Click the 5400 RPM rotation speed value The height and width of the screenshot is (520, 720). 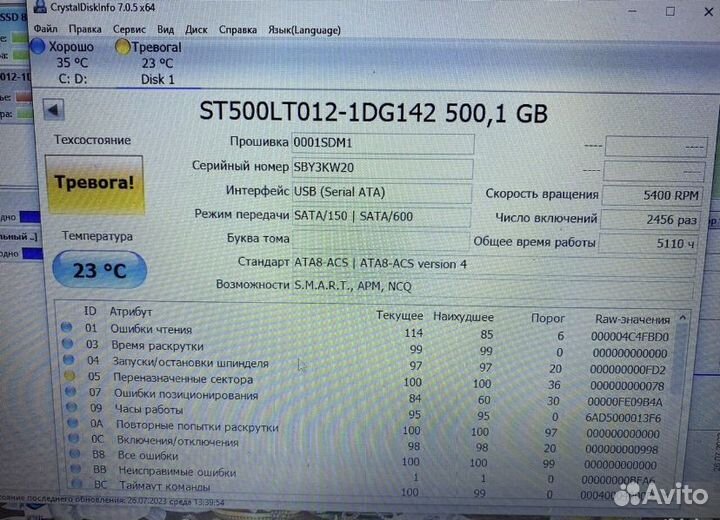point(652,195)
